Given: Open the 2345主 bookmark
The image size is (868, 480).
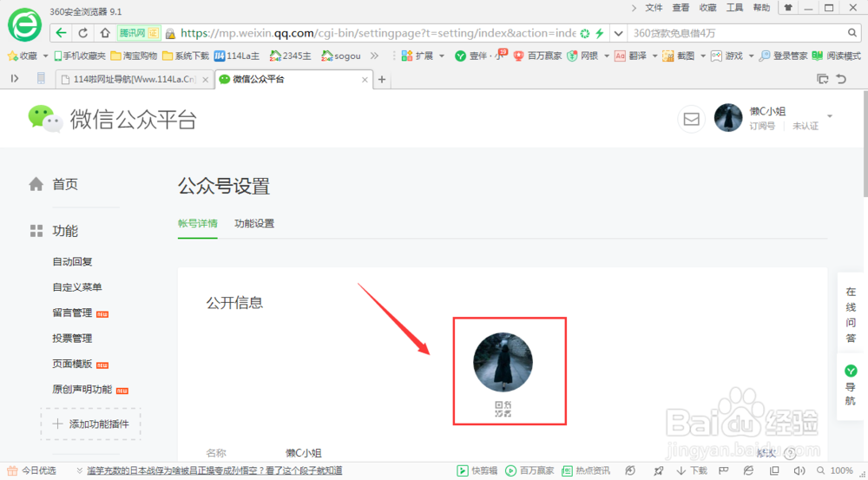Looking at the screenshot, I should 290,56.
